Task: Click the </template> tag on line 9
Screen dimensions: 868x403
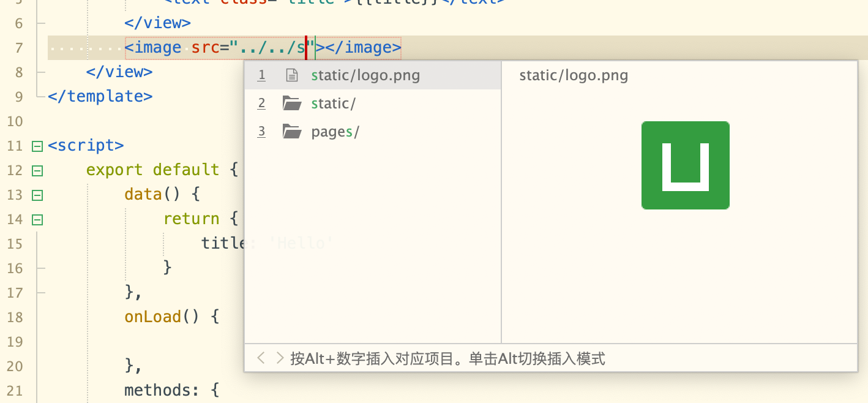Action: (100, 96)
